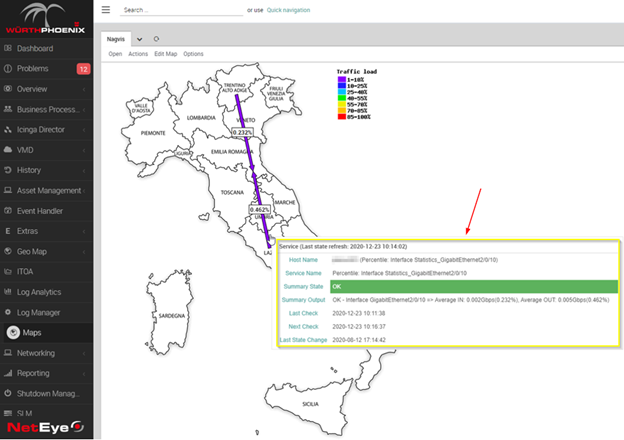Click the red 12 Problems badge
This screenshot has height=440, width=624.
pos(84,69)
